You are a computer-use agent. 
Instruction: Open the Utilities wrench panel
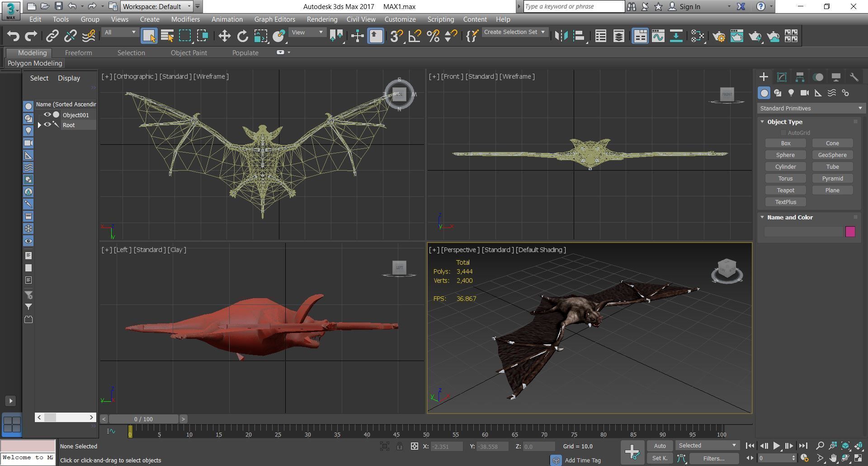(854, 77)
